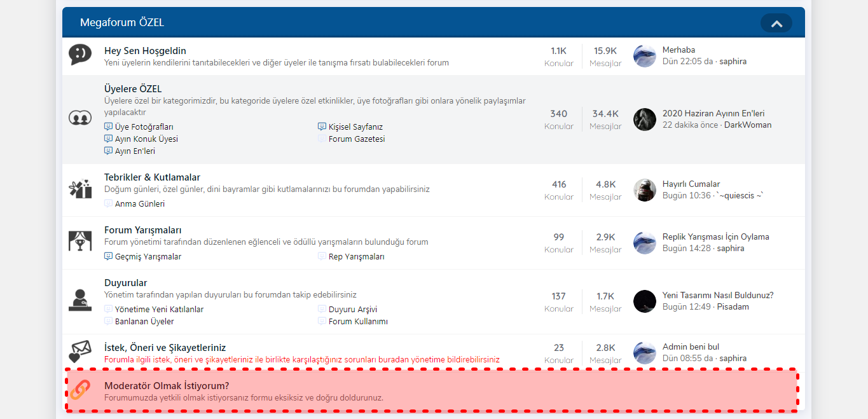Viewport: 868px width, 419px height.
Task: Click avatar beside Hayırlı Cumalar thread
Action: (645, 190)
